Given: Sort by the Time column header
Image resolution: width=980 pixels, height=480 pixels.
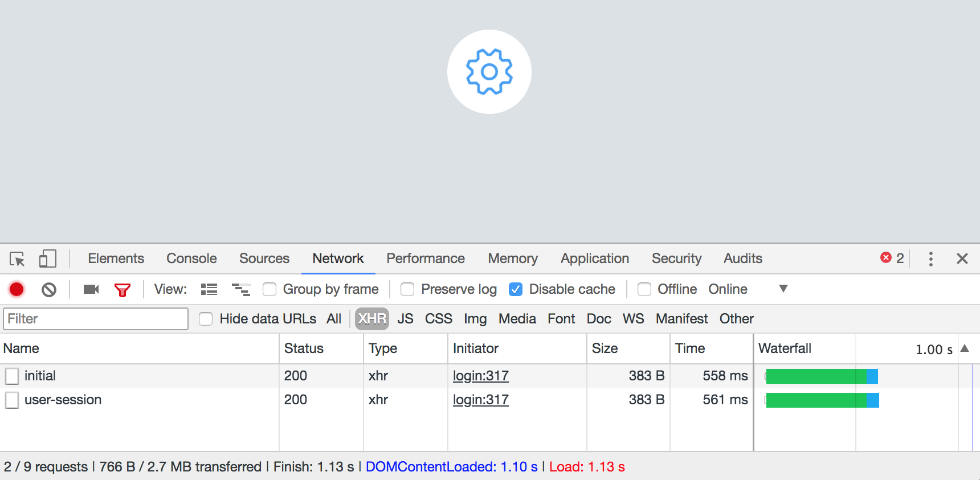Looking at the screenshot, I should [712, 348].
